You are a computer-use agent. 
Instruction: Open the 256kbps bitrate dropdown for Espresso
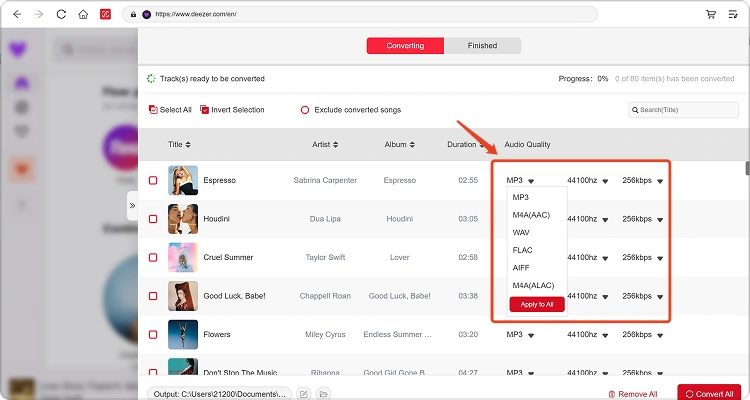tap(642, 180)
